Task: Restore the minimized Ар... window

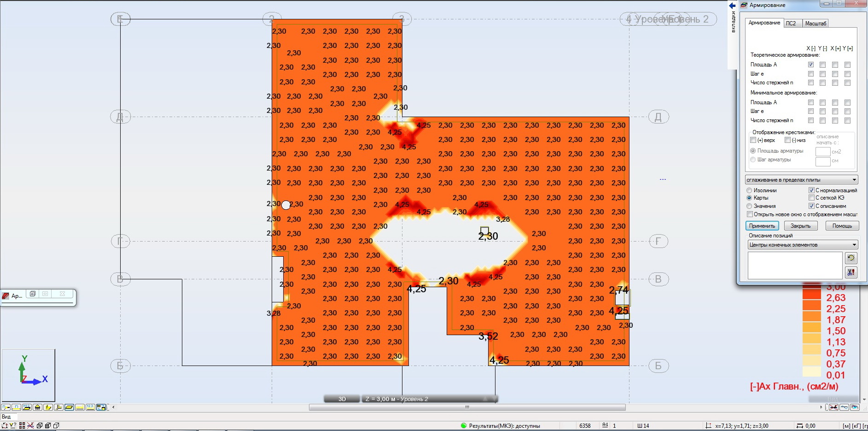Action: pos(33,294)
